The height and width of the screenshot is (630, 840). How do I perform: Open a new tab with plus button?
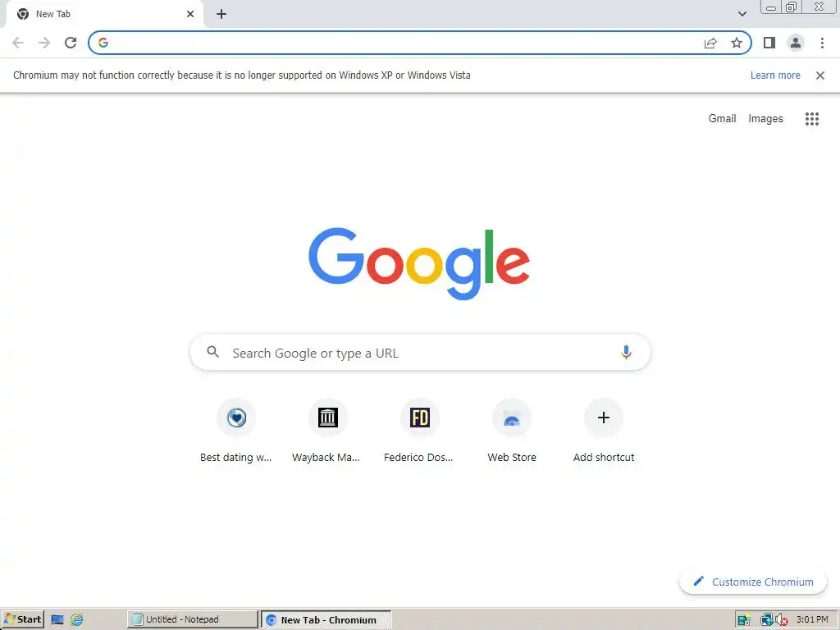[221, 15]
